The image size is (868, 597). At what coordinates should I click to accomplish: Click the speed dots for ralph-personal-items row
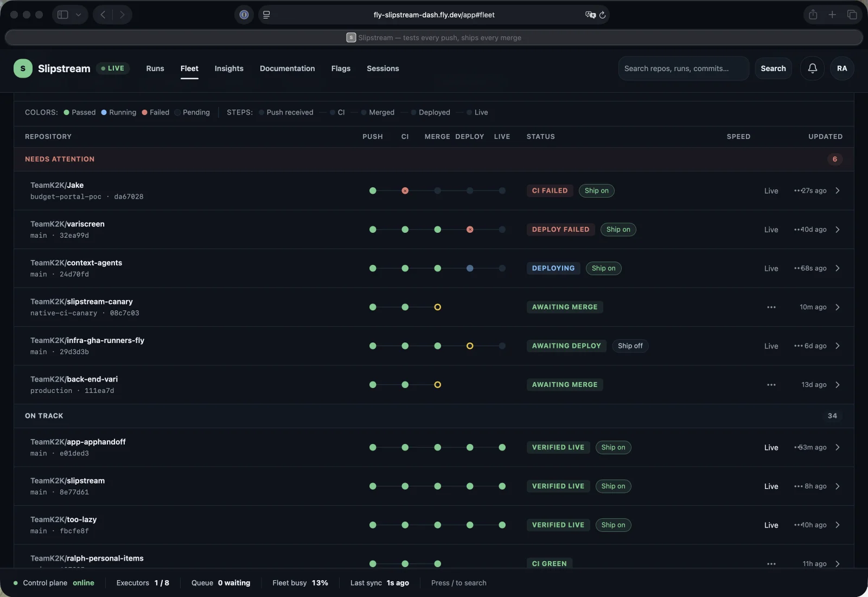[x=771, y=564]
